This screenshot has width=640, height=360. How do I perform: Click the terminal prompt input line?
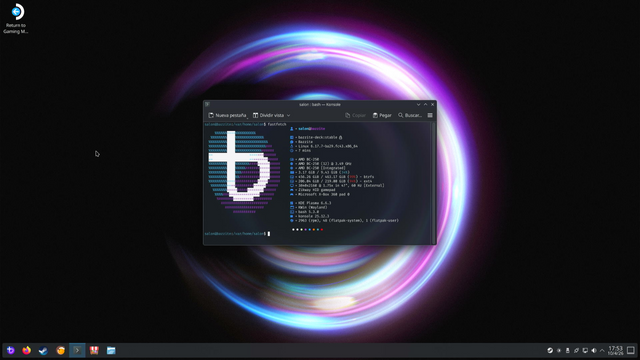237,234
